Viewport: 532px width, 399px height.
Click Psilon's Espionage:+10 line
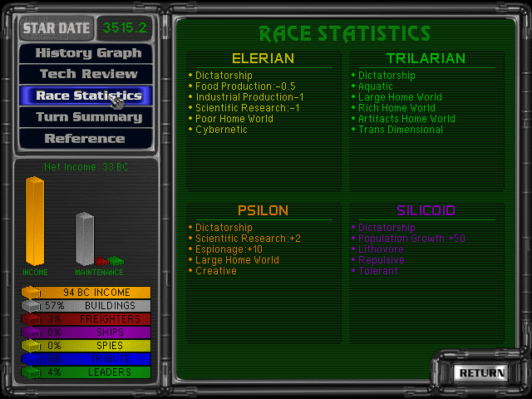point(229,249)
